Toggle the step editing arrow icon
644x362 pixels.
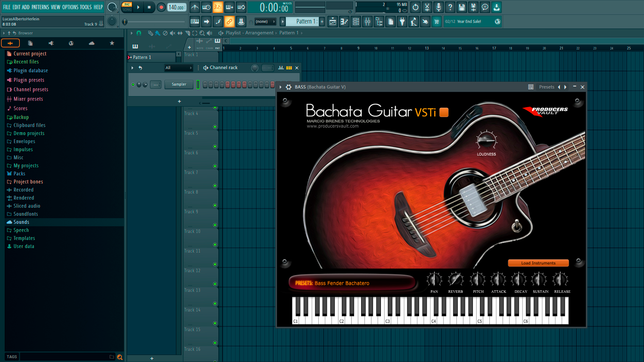point(206,21)
